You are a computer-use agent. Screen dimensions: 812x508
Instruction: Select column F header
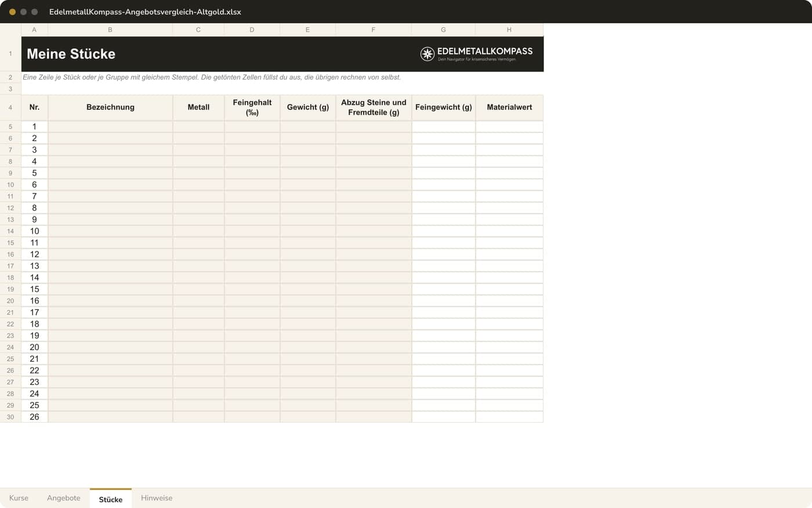(374, 30)
